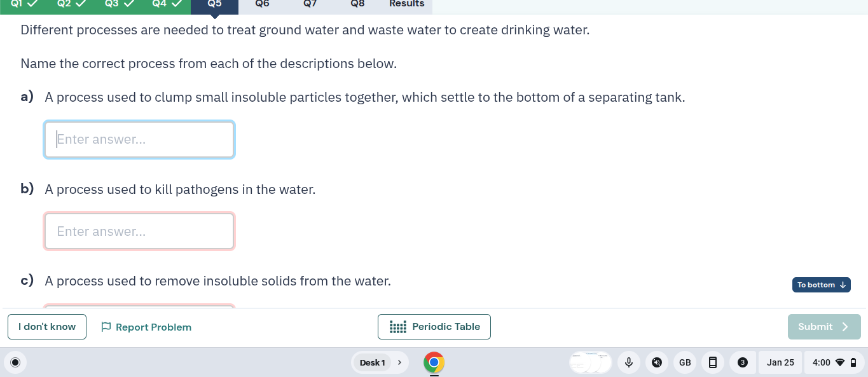The image size is (868, 377).
Task: Open the Periodic Table
Action: (434, 327)
